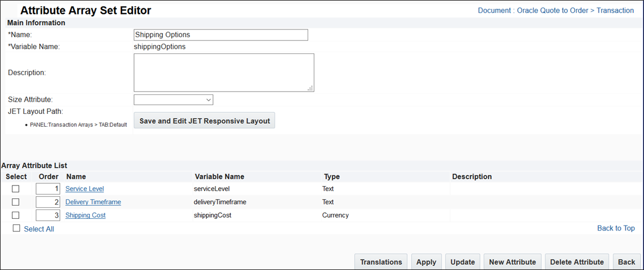Edit the Order field for Shipping Cost
The width and height of the screenshot is (644, 270).
pos(48,216)
